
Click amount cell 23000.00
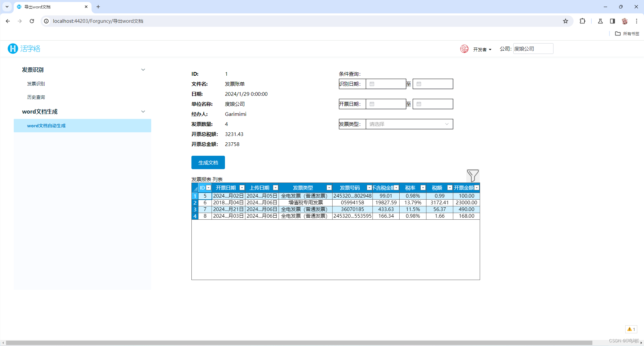point(466,203)
